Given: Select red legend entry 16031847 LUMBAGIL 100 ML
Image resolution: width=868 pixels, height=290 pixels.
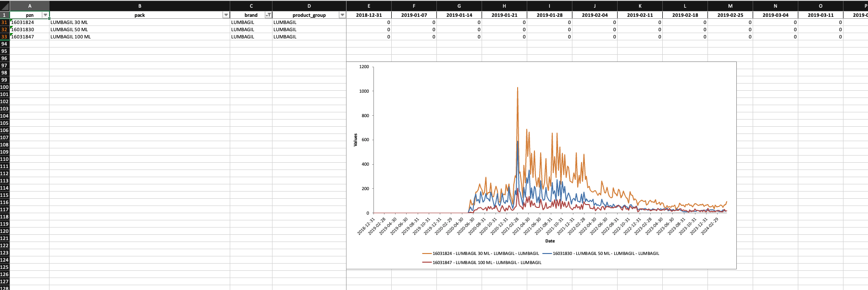Looking at the screenshot, I should [482, 263].
